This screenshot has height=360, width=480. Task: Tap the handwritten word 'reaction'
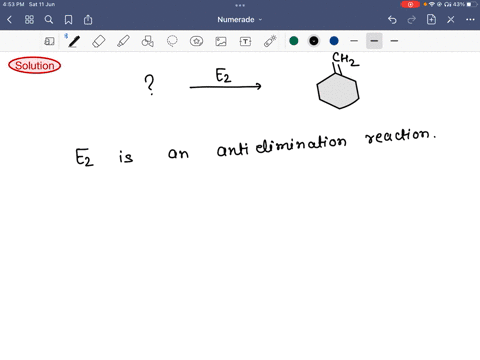pyautogui.click(x=400, y=135)
